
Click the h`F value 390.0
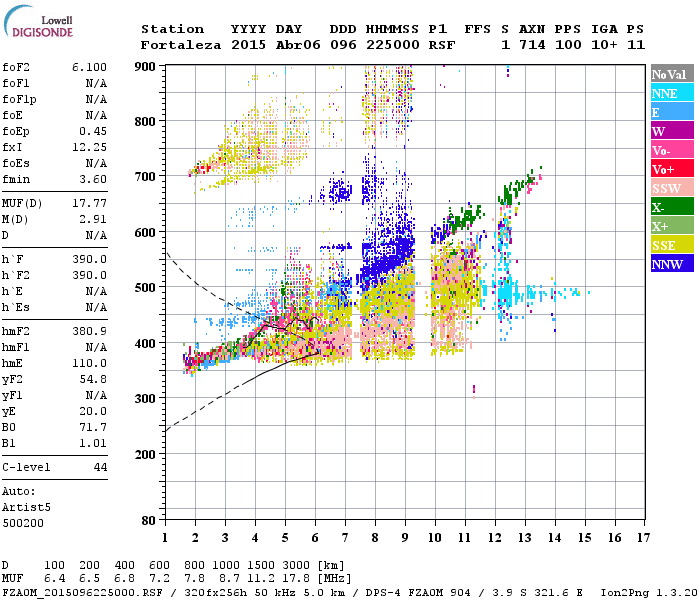[x=89, y=259]
